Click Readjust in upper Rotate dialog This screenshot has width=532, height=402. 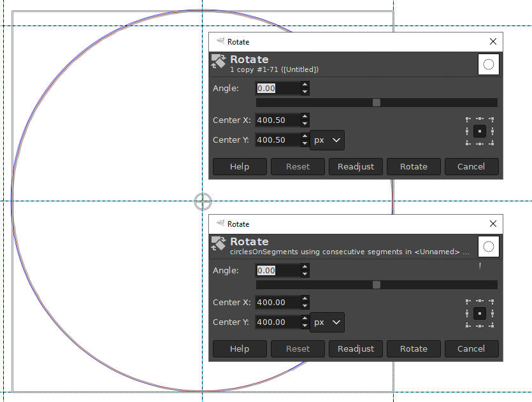point(356,166)
